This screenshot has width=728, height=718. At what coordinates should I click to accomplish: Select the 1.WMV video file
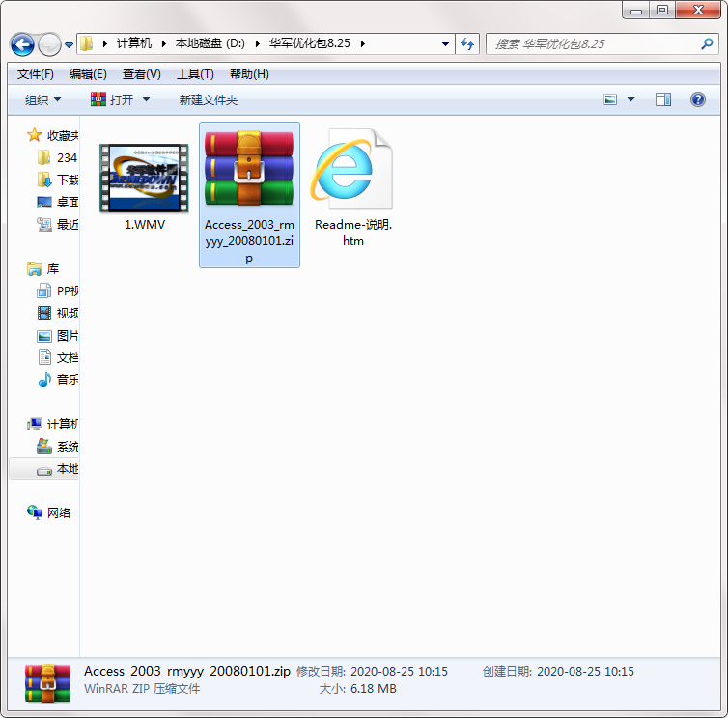(143, 183)
